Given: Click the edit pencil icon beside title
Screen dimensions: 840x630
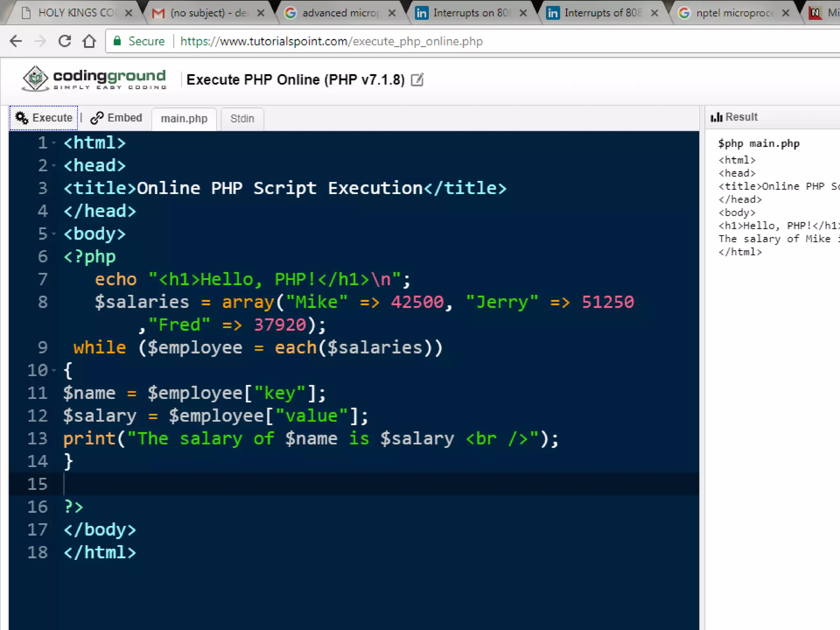Looking at the screenshot, I should (x=417, y=80).
